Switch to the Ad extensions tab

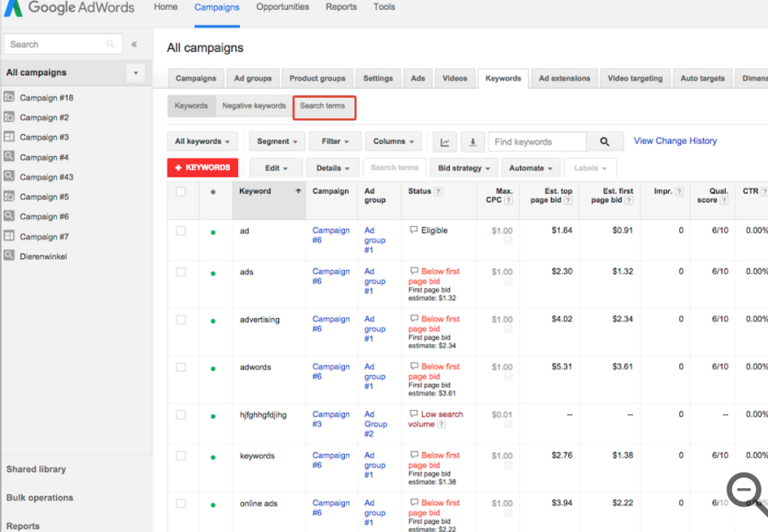click(565, 78)
